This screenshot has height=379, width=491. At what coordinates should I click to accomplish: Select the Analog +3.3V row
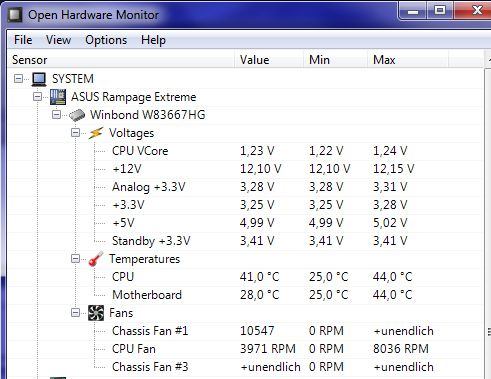tap(245, 187)
